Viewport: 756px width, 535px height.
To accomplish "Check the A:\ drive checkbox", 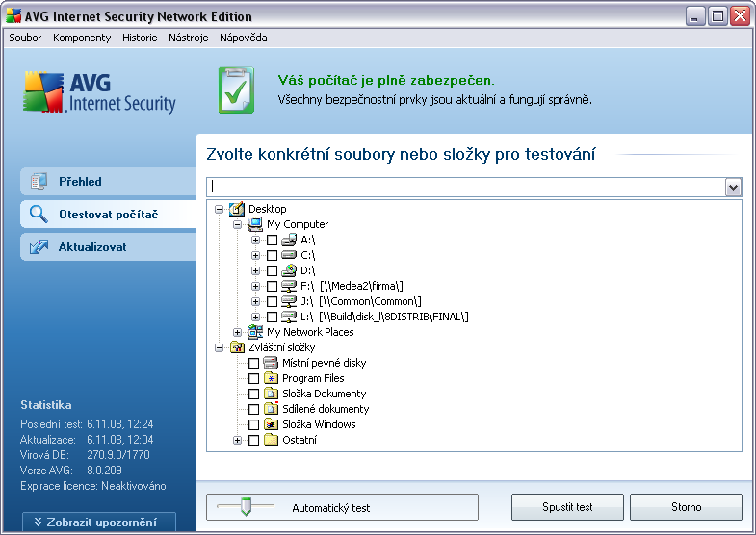I will (272, 240).
